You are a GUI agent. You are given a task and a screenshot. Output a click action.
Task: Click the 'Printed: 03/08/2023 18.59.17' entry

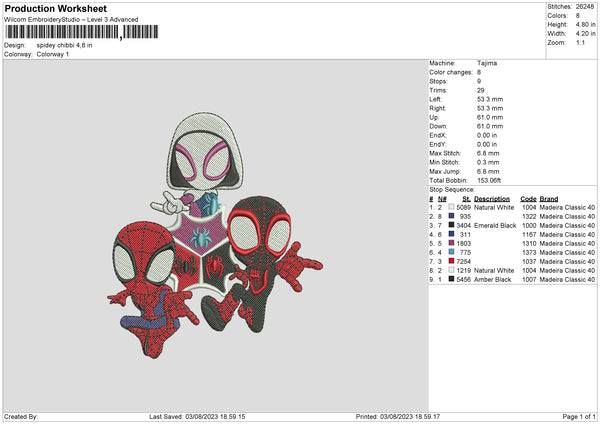click(398, 416)
